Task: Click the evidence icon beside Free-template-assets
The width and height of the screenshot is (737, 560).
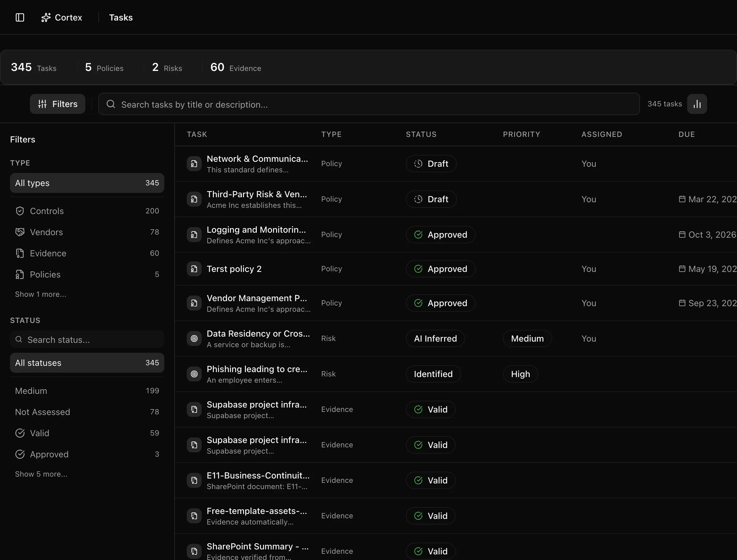Action: 194,516
